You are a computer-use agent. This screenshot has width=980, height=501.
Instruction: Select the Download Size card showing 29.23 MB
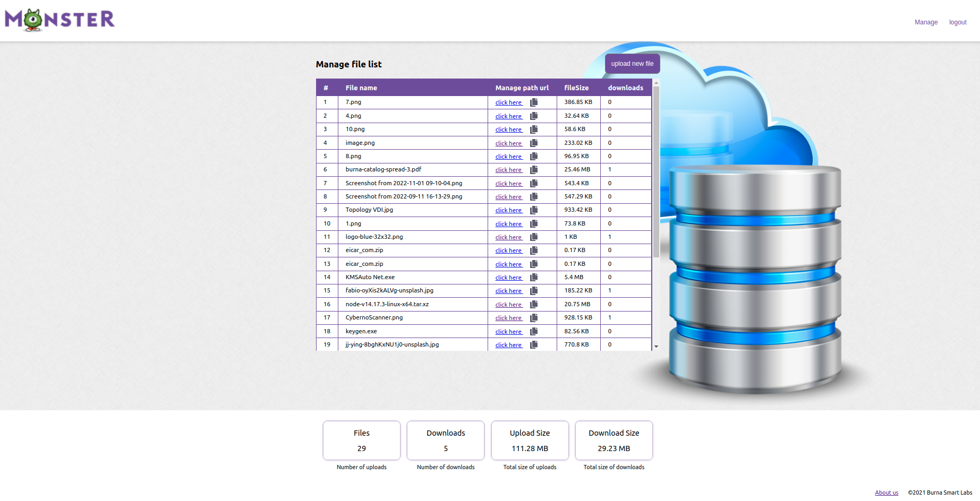point(614,440)
